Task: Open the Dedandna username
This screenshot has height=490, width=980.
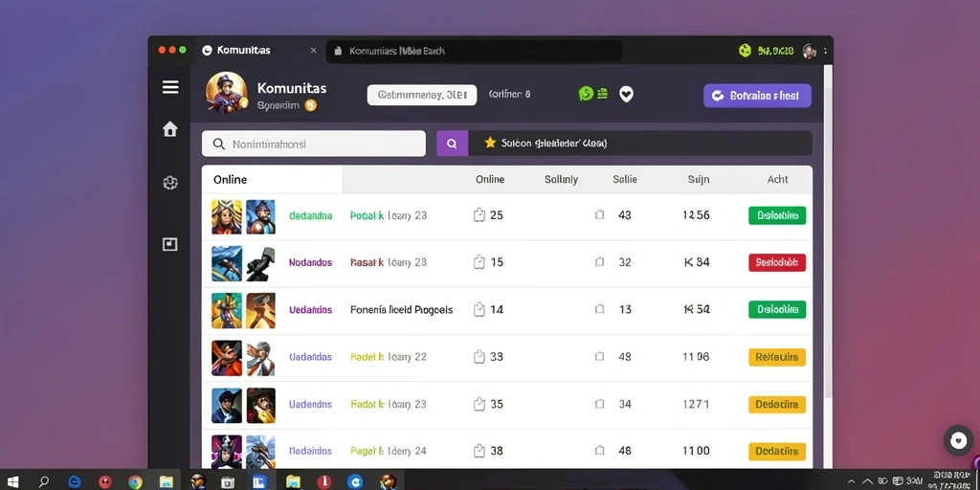Action: point(311,215)
